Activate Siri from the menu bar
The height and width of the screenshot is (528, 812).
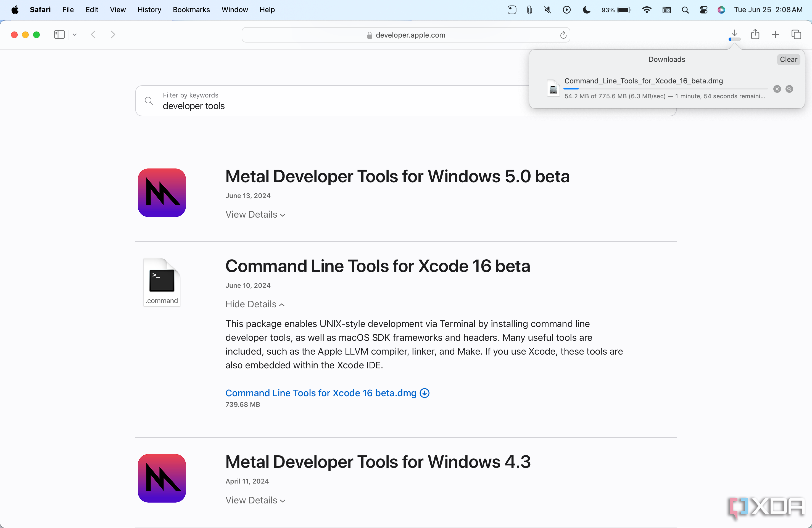coord(721,10)
